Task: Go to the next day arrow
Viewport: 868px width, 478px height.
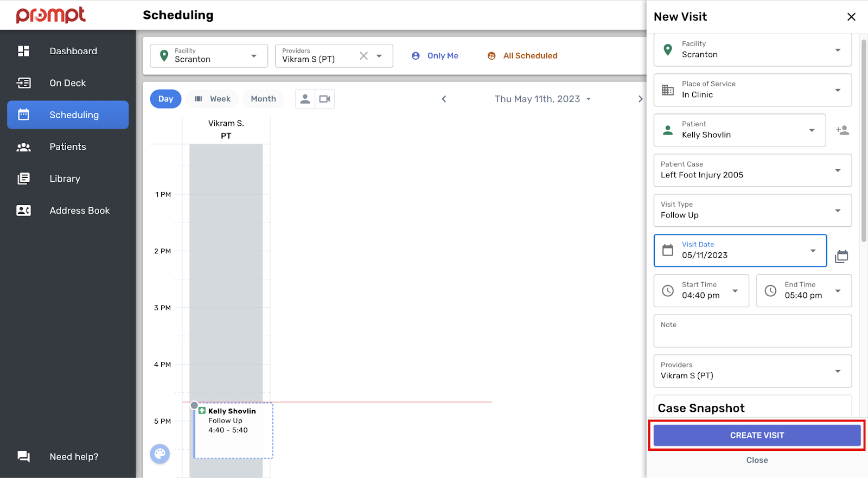Action: (640, 99)
